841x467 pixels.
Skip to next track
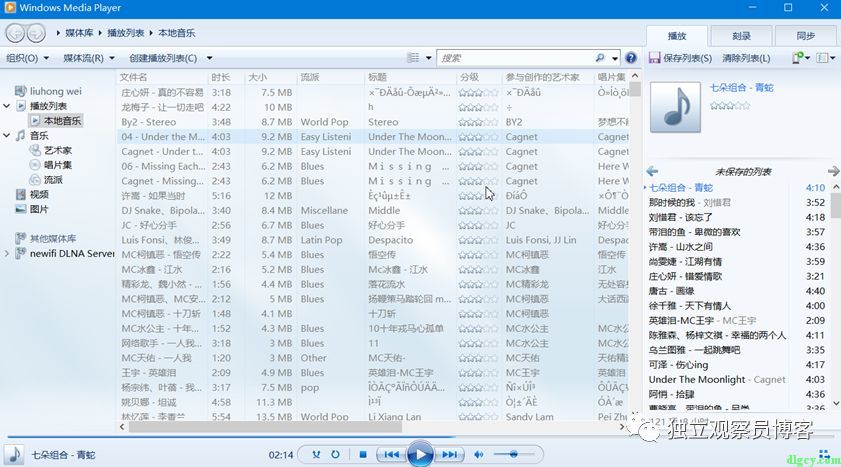(449, 455)
